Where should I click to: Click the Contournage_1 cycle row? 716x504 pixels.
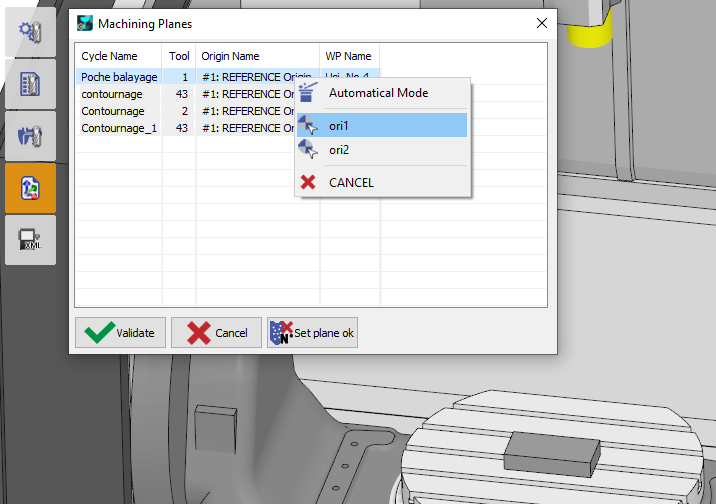pyautogui.click(x=119, y=128)
